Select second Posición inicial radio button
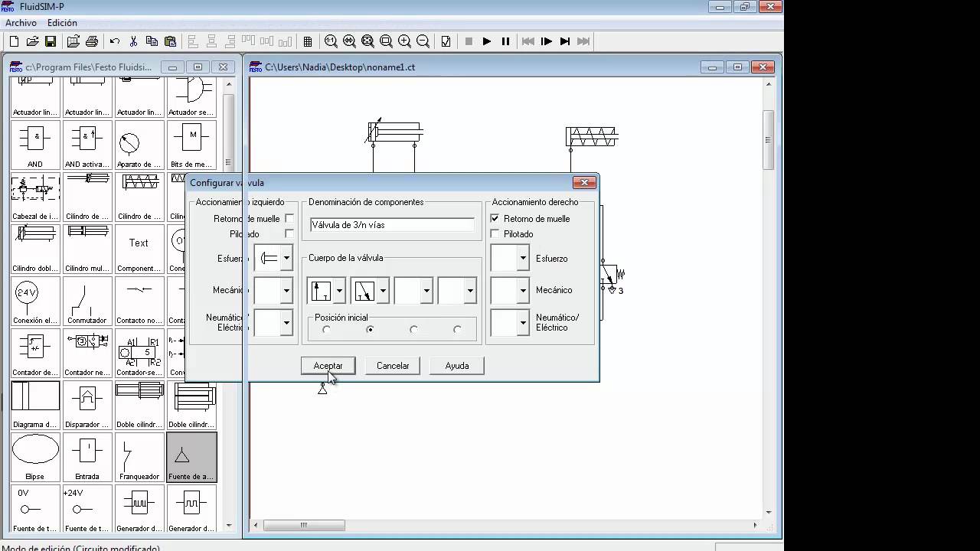The width and height of the screenshot is (980, 551). (371, 330)
